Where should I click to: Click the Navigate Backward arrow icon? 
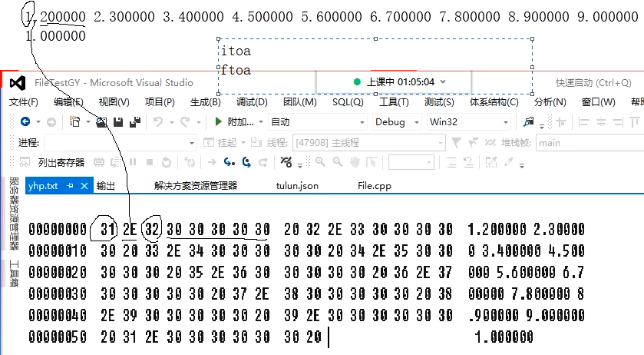(25, 121)
